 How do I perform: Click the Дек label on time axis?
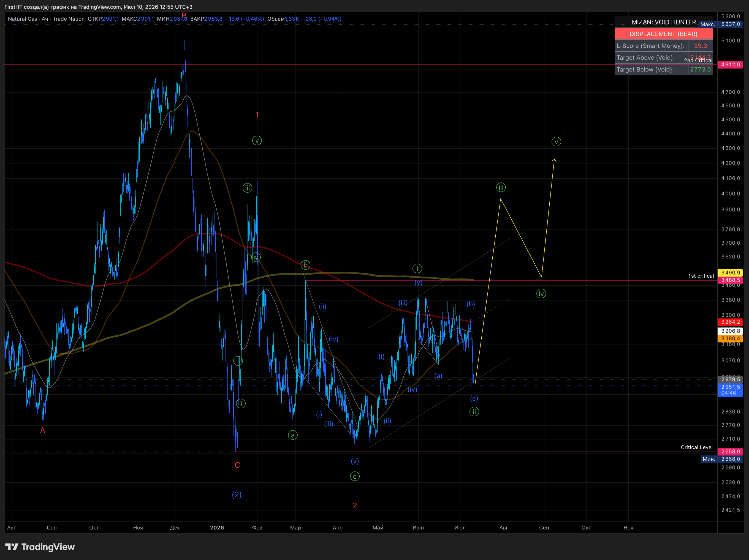(x=175, y=528)
